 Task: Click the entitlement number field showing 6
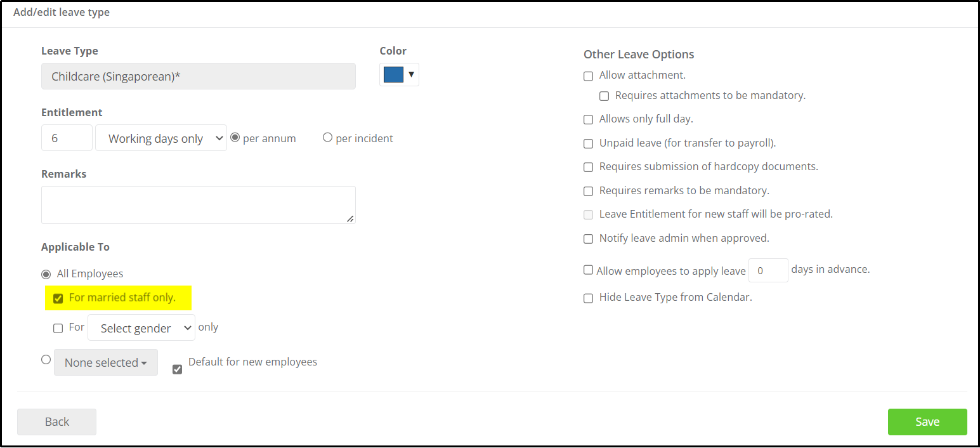[67, 138]
